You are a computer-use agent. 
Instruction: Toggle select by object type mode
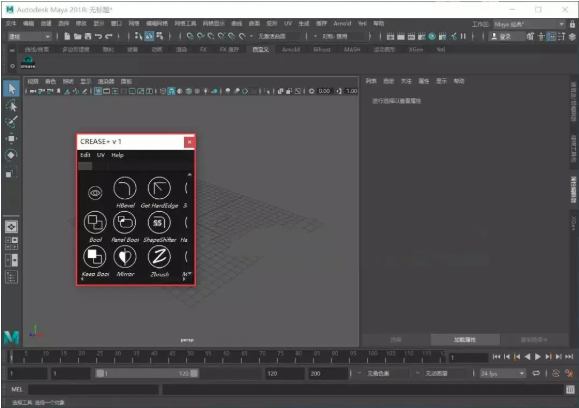click(149, 36)
